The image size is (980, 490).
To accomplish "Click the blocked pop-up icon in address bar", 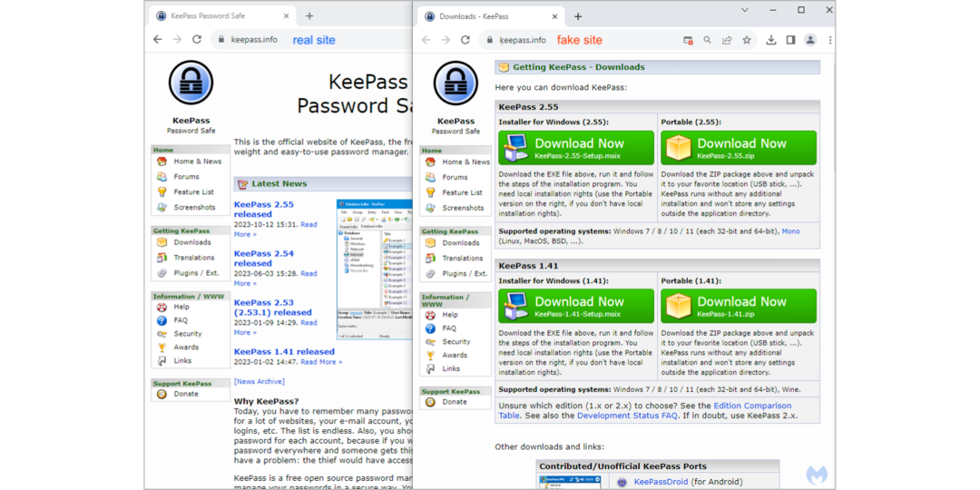I will pyautogui.click(x=688, y=40).
